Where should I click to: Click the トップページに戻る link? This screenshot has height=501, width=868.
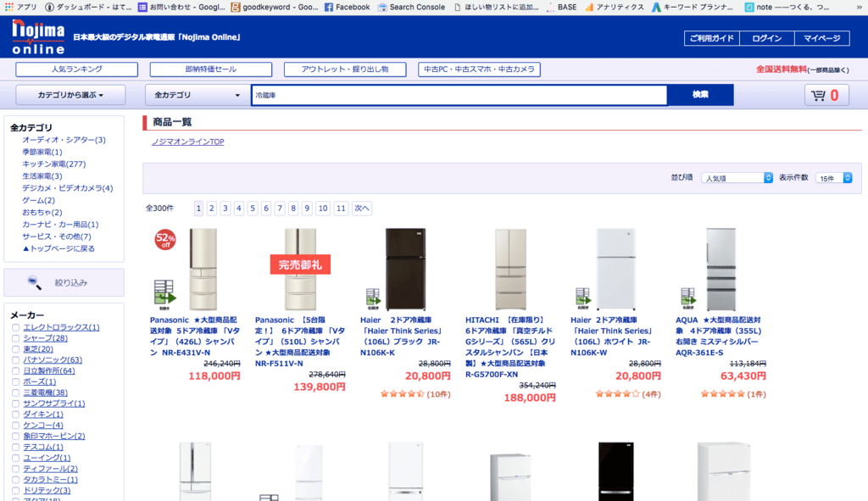pyautogui.click(x=58, y=248)
